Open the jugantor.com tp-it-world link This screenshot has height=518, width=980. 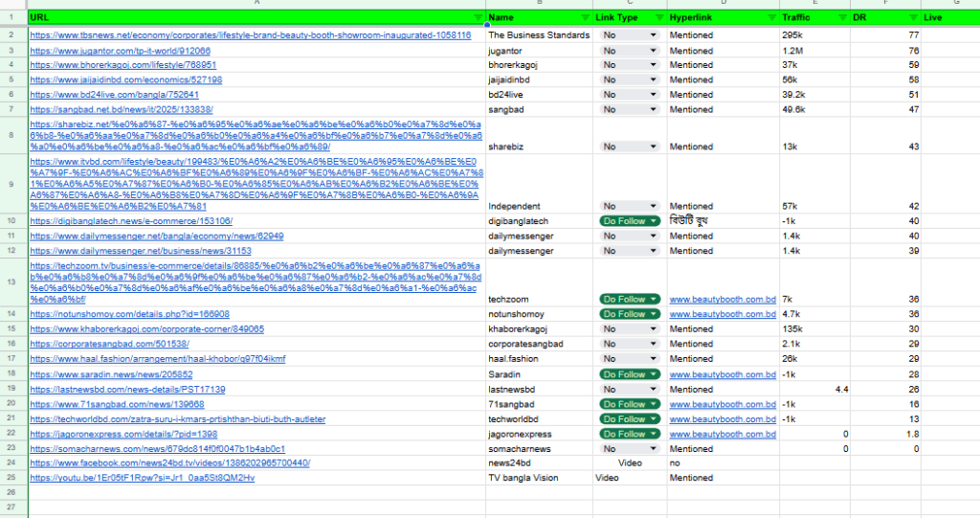pos(120,51)
